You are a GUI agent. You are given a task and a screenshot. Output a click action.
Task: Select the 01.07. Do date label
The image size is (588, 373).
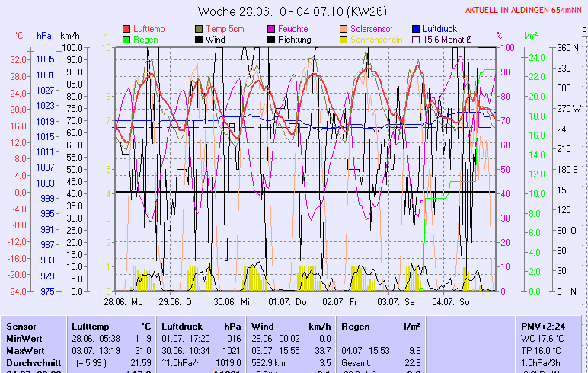click(288, 302)
